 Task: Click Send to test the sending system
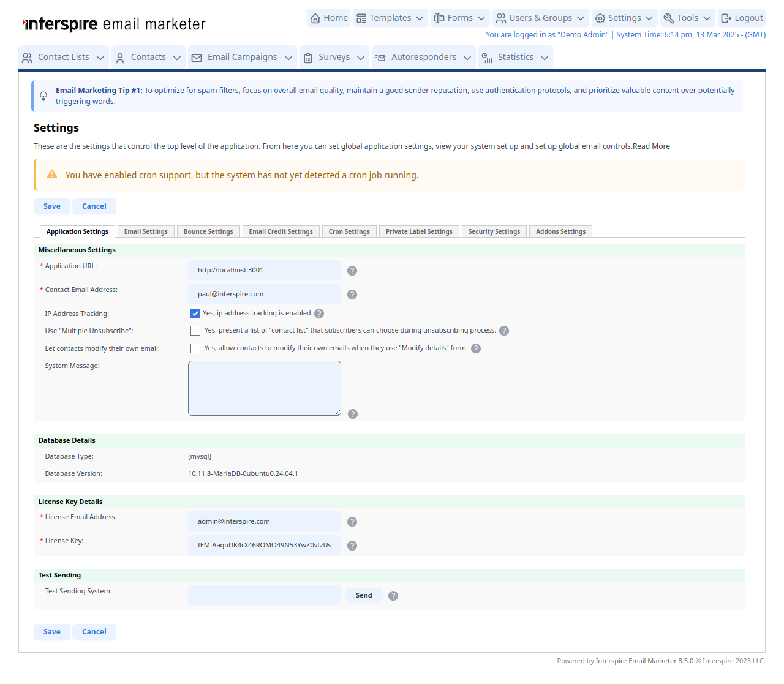pyautogui.click(x=364, y=595)
